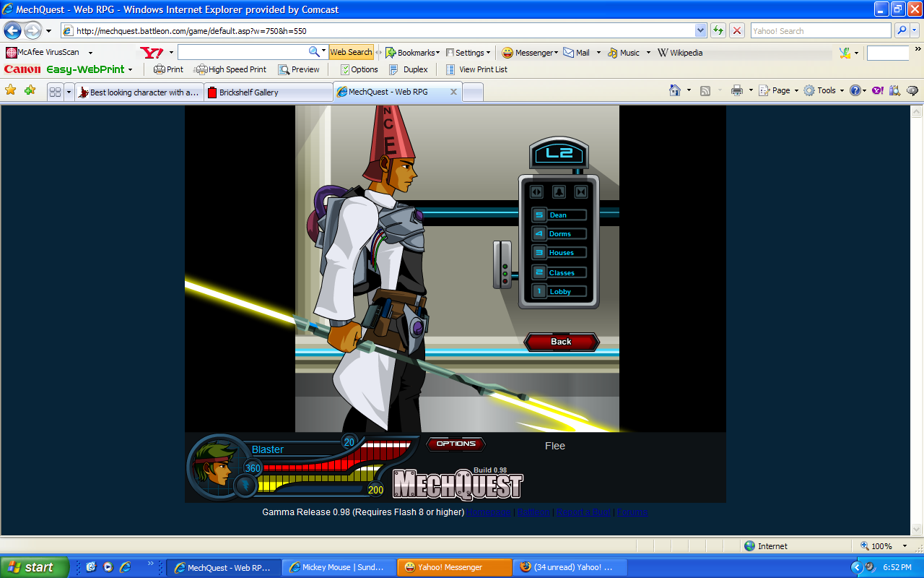Viewport: 924px width, 578px height.
Task: Click the Forums link at the bottom
Action: point(632,512)
